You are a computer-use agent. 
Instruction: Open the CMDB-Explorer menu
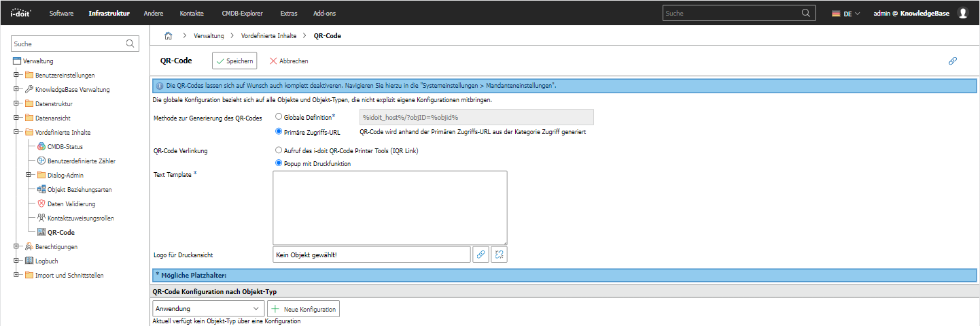[242, 14]
